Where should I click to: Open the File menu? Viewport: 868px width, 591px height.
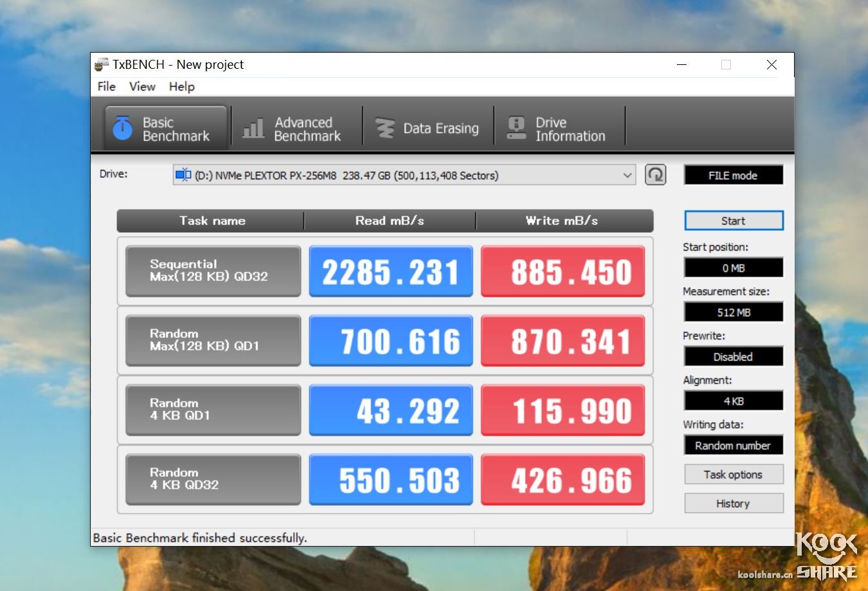(106, 86)
